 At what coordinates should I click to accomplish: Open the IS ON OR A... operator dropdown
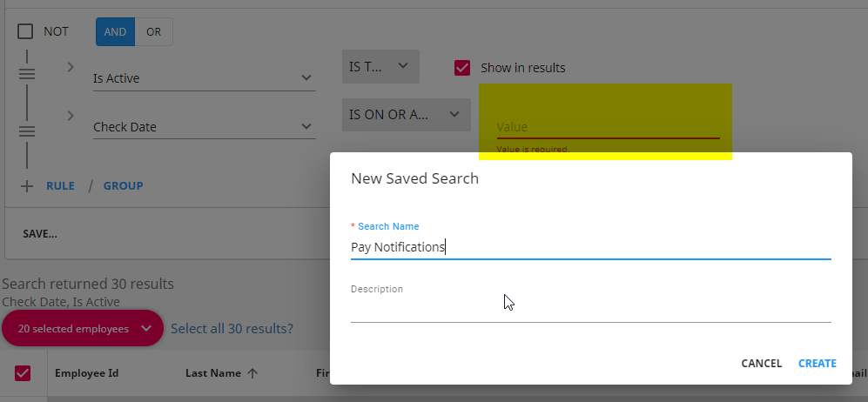[407, 115]
